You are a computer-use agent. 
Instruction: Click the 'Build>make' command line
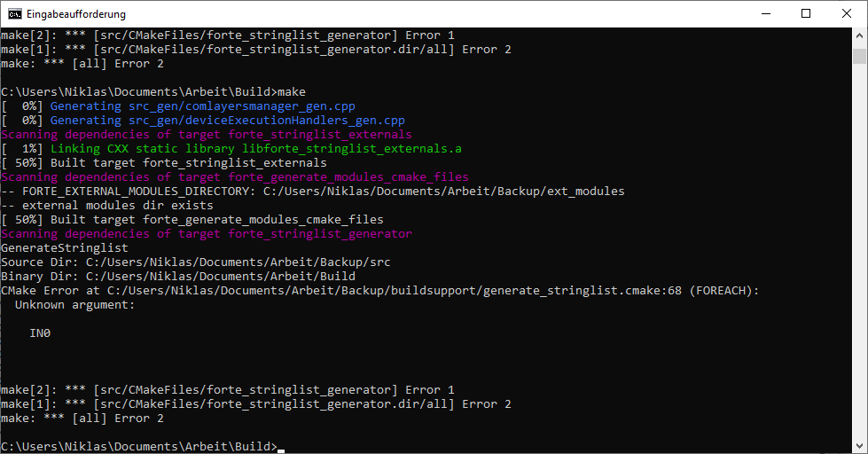click(x=153, y=92)
